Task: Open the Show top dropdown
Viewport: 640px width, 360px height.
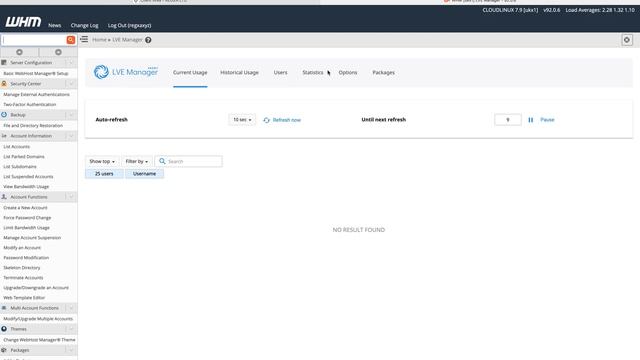Action: point(102,161)
